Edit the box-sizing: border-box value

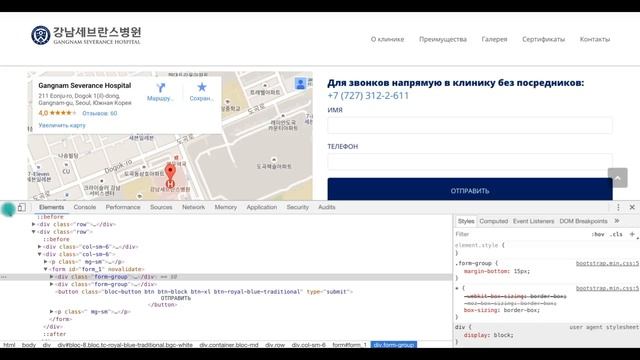pyautogui.click(x=522, y=310)
